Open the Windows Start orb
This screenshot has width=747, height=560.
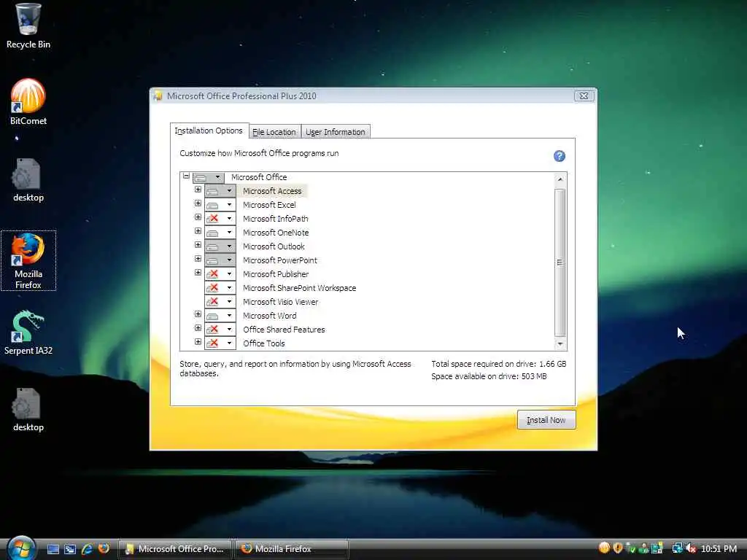(x=20, y=548)
